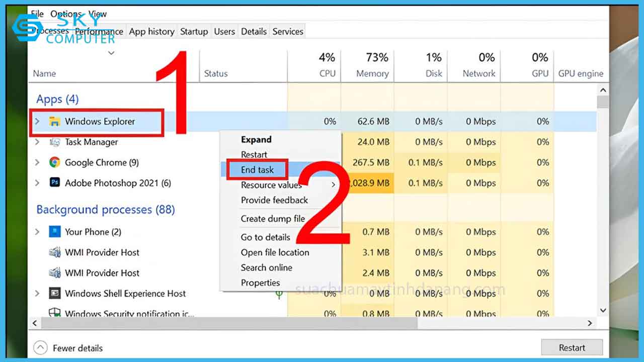This screenshot has width=644, height=362.
Task: Open the View menu
Action: pyautogui.click(x=98, y=14)
